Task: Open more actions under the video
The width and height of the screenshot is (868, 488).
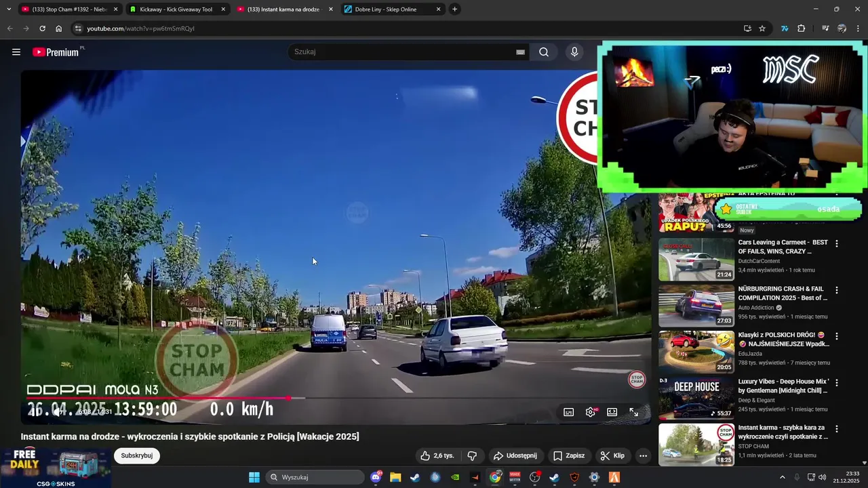Action: 644,455
